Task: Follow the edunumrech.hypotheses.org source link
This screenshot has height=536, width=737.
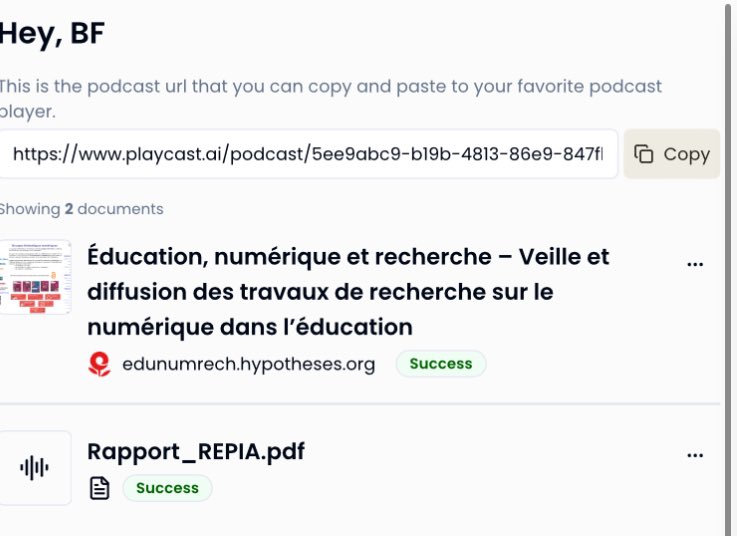Action: (248, 364)
